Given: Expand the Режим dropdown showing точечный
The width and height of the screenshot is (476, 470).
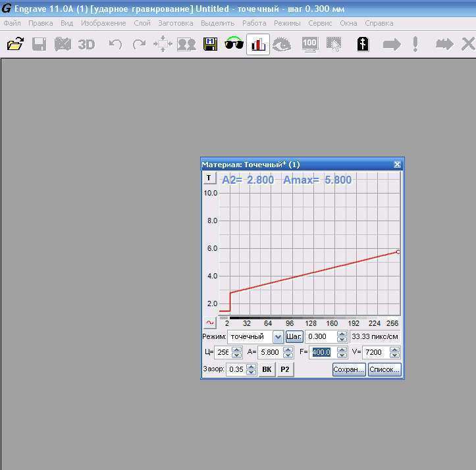Looking at the screenshot, I should (x=278, y=337).
